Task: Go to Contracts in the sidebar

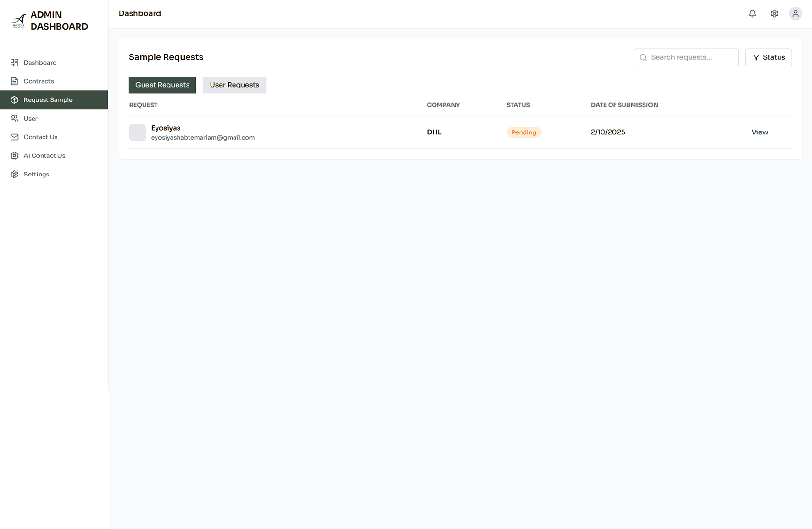Action: 39,81
